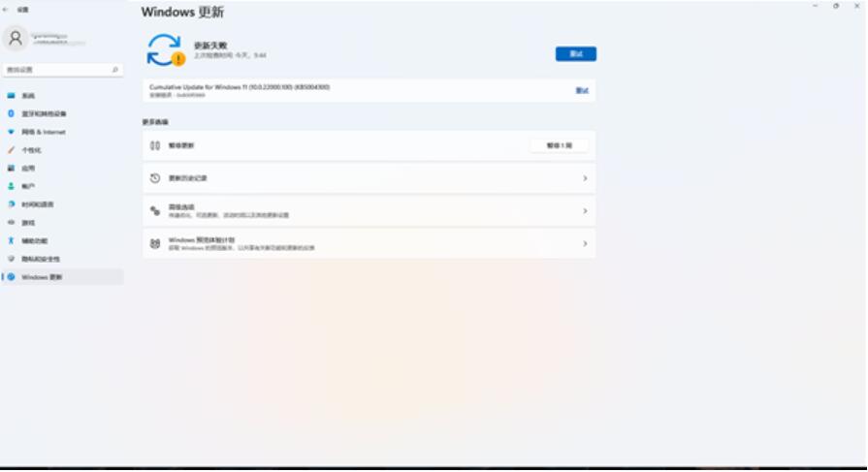Click the 更新失败 status heading
This screenshot has width=868, height=472.
tap(210, 46)
